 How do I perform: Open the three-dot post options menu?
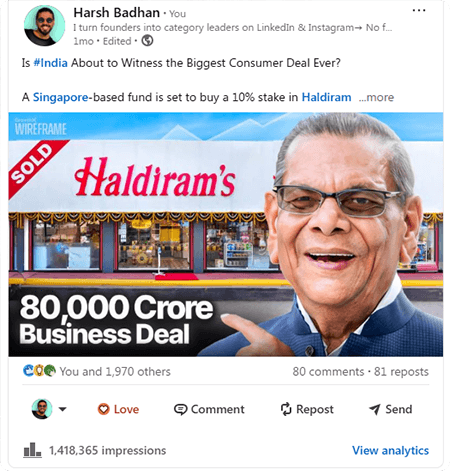419,11
